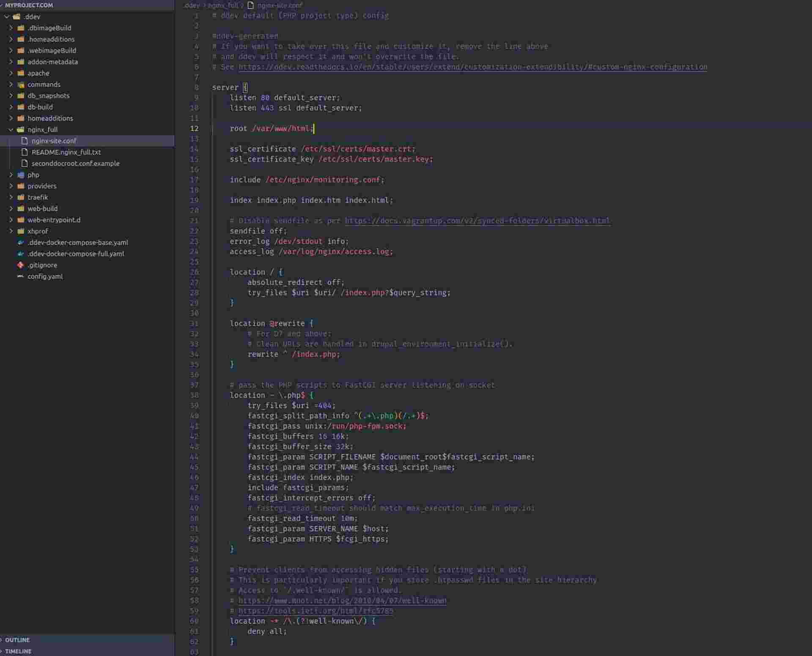Click the .ddev root folder icon
The image size is (812, 656).
(x=17, y=17)
